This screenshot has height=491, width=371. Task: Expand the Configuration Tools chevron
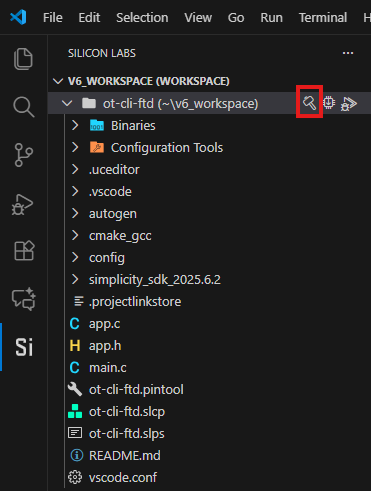[x=75, y=147]
